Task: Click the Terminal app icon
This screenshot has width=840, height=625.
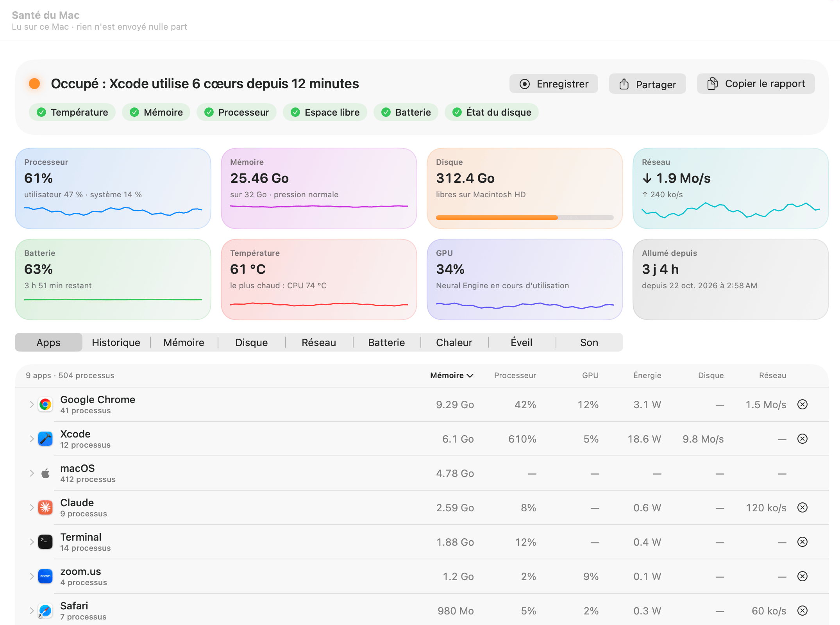Action: click(45, 542)
